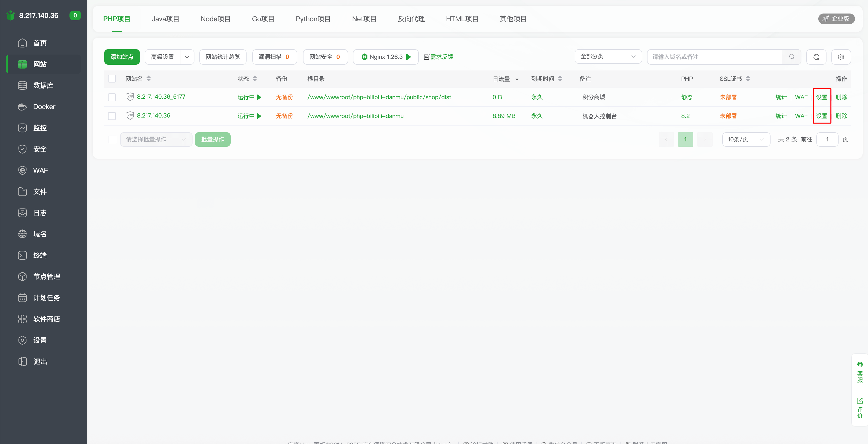This screenshot has width=868, height=444.
Task: Open Docker from the sidebar
Action: [44, 106]
